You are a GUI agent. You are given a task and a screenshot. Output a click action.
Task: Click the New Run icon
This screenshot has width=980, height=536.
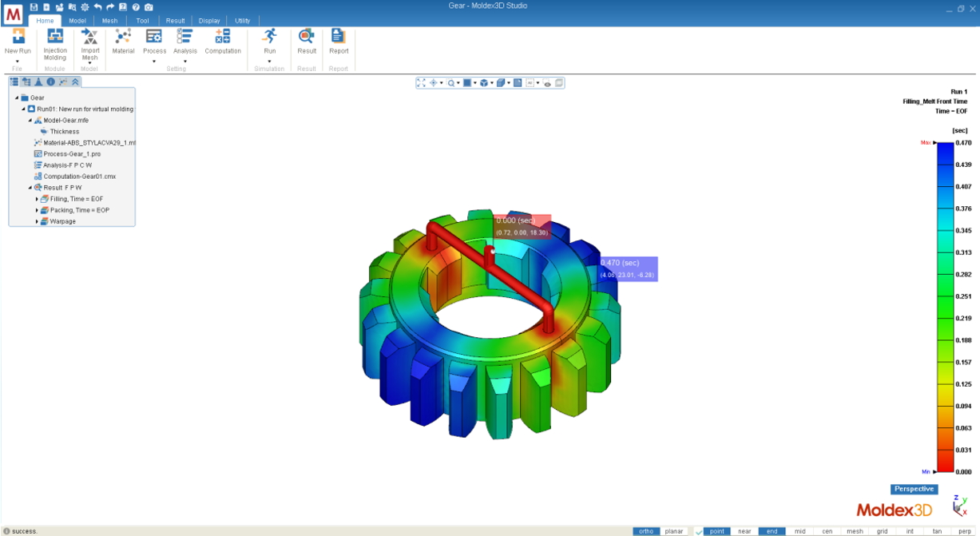[x=18, y=36]
